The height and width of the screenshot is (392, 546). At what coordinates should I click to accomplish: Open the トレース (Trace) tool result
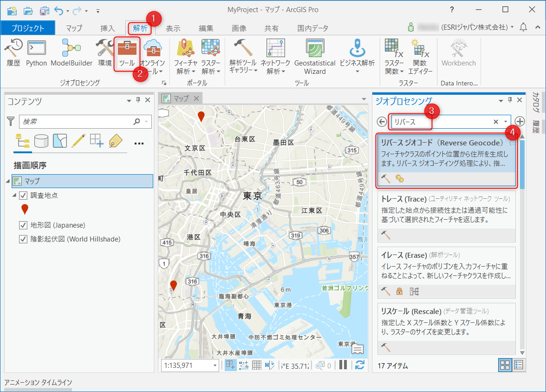[x=447, y=216]
